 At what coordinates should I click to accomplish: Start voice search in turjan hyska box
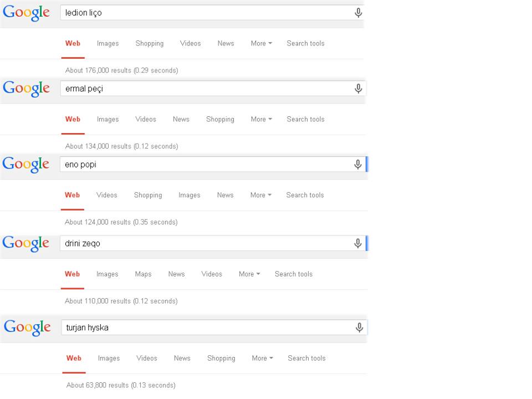click(x=359, y=328)
